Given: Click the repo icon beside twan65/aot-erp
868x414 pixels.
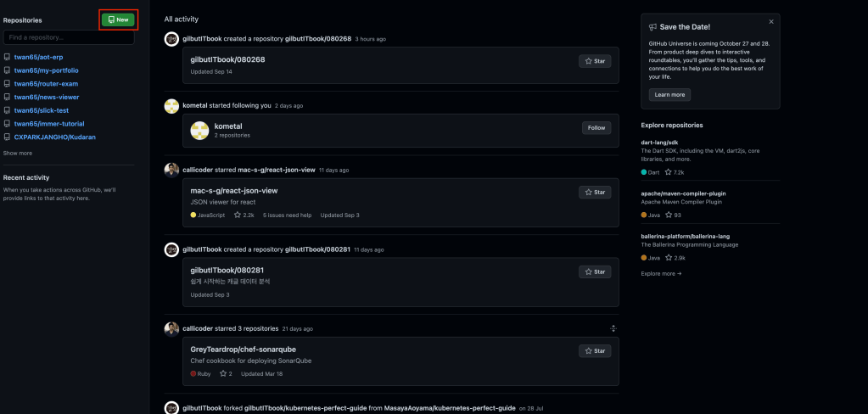Looking at the screenshot, I should click(x=8, y=57).
